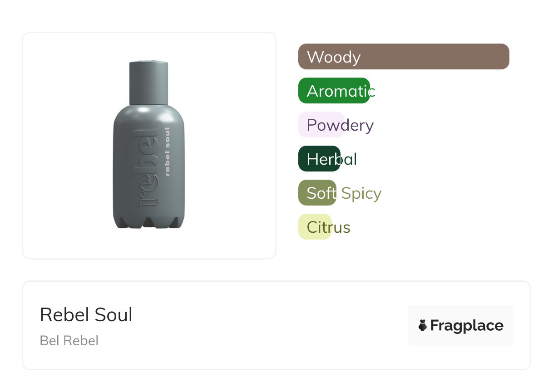553x392 pixels.
Task: Click the vertical white rebel soul label
Action: pos(167,152)
